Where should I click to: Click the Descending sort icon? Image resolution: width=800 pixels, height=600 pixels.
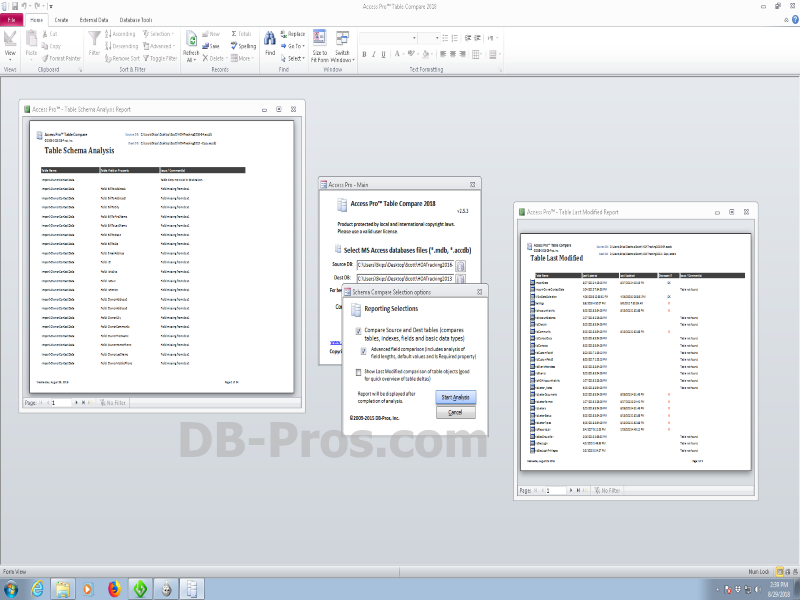(108, 46)
